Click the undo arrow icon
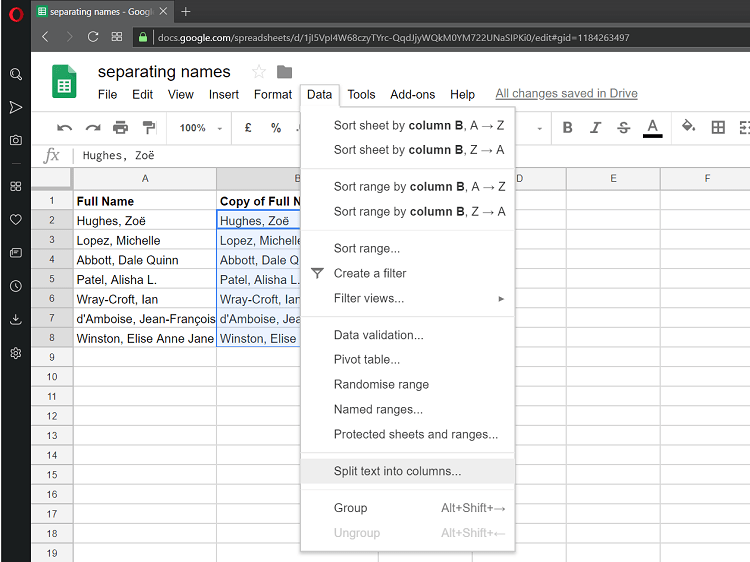This screenshot has height=562, width=750. click(x=65, y=127)
